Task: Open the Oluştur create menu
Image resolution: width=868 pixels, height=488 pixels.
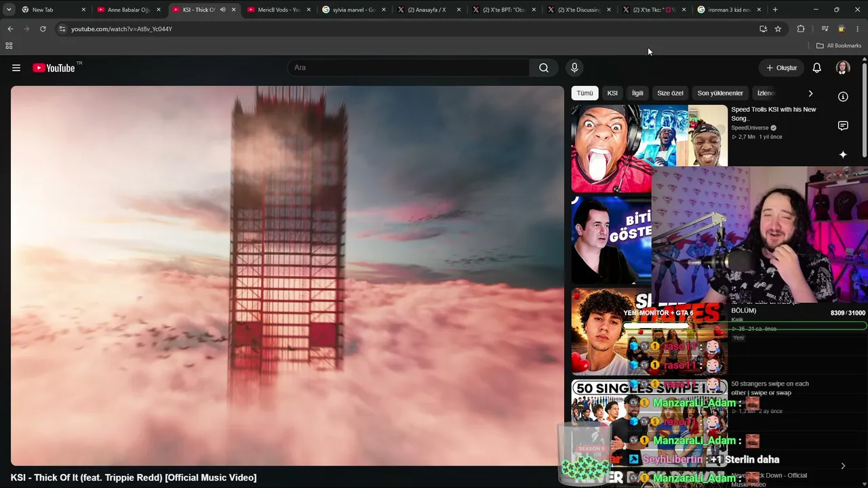Action: [781, 68]
